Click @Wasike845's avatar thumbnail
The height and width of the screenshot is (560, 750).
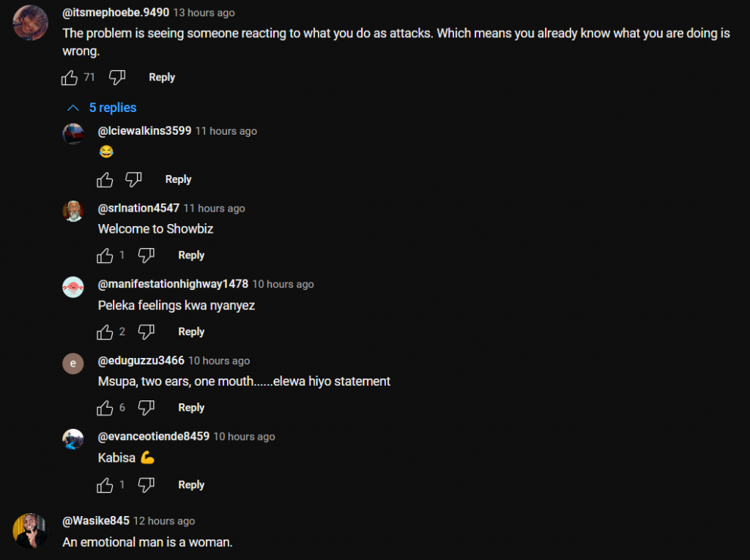pyautogui.click(x=31, y=531)
